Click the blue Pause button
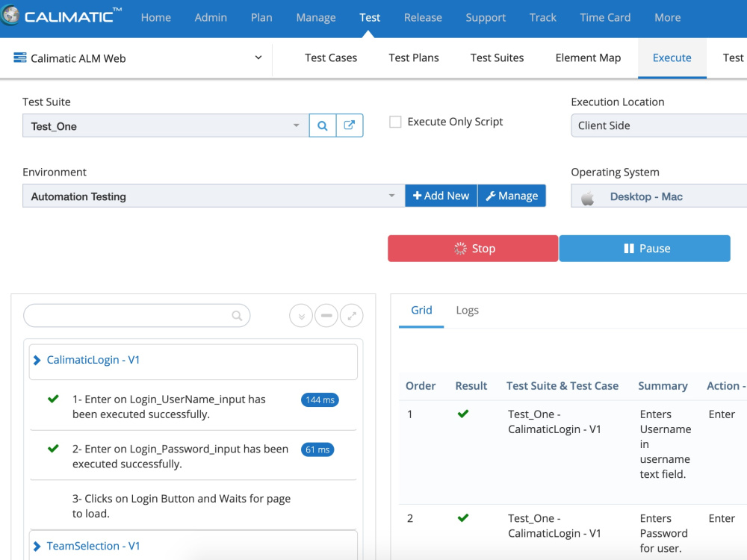The height and width of the screenshot is (560, 747). coord(645,248)
